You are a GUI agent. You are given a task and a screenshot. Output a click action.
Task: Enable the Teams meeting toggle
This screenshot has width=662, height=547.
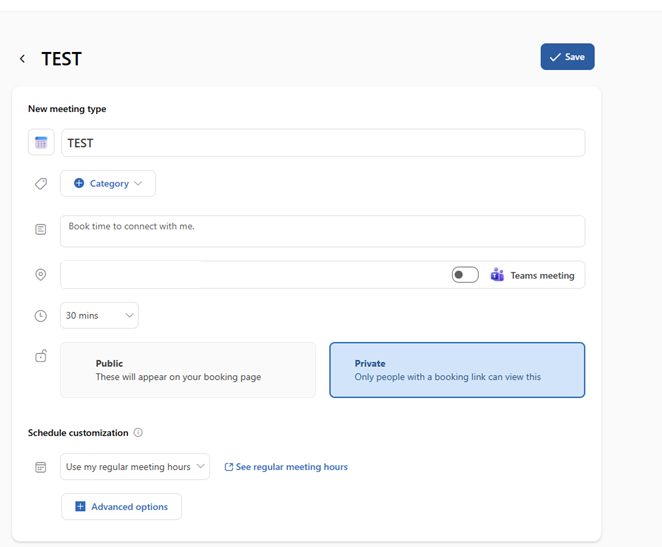465,275
